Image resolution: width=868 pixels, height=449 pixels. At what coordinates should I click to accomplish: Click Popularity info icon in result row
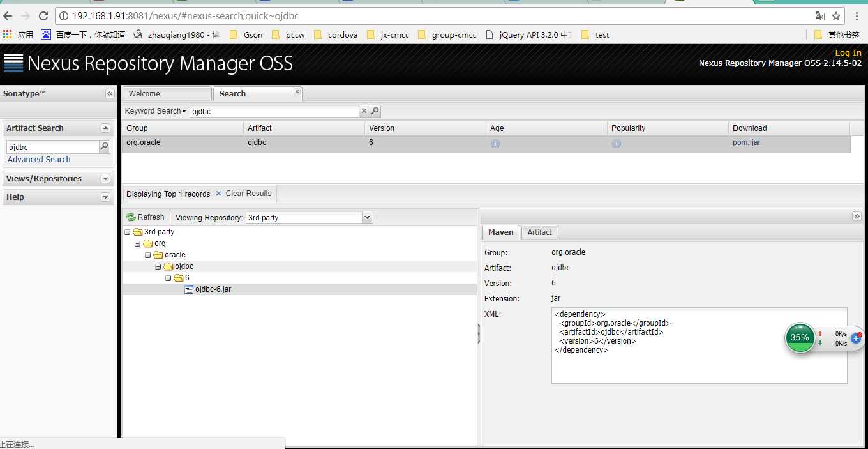(x=617, y=144)
